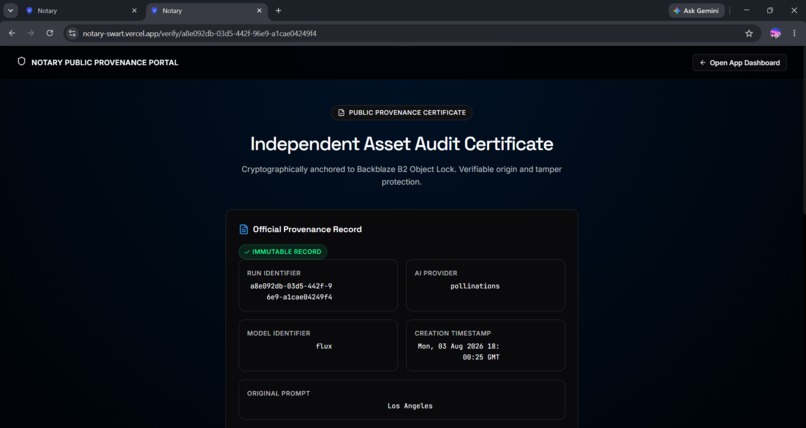Select the Los Angeles original prompt text
Viewport: 806px width, 428px height.
click(410, 406)
